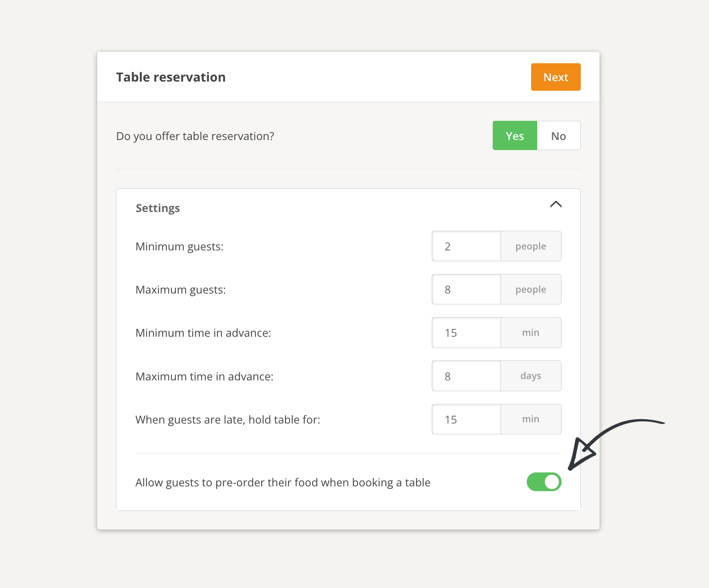Click the people unit beside Maximum guests
The height and width of the screenshot is (588, 709).
(531, 290)
